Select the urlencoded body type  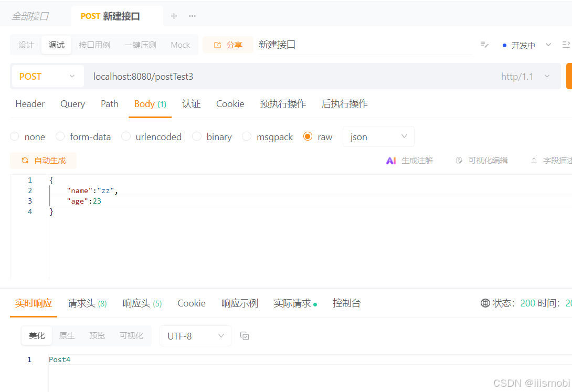pos(126,136)
